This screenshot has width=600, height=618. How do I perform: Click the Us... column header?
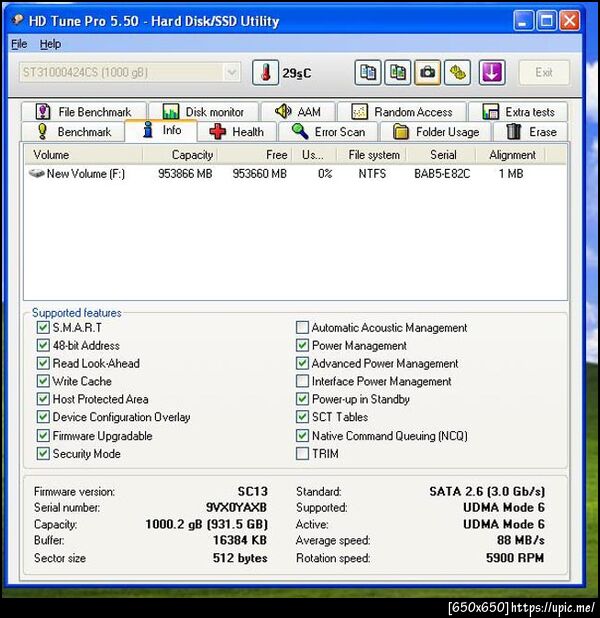pyautogui.click(x=314, y=154)
